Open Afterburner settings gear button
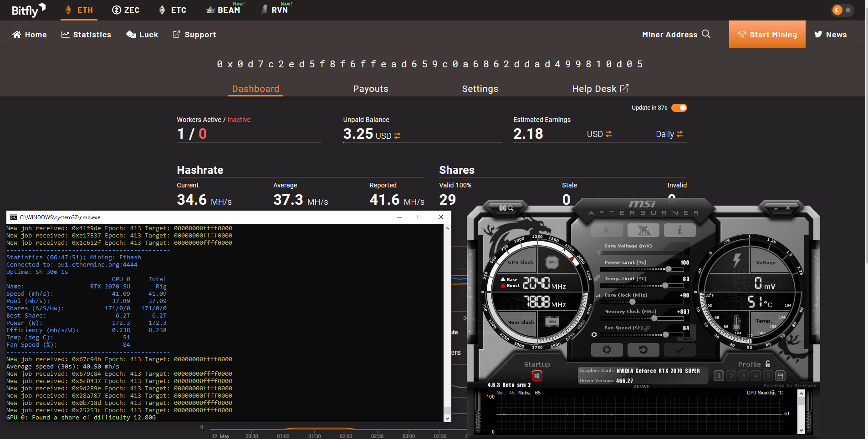Image resolution: width=868 pixels, height=439 pixels. (x=607, y=350)
